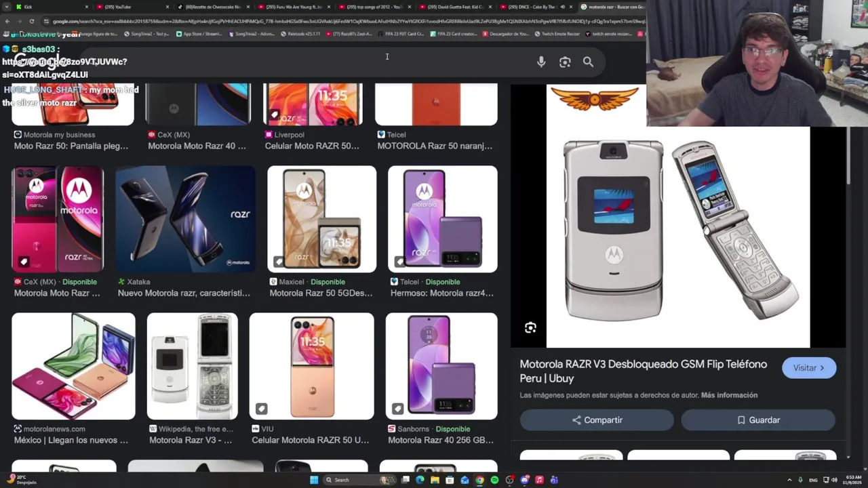Open Microsoft Edge from the taskbar
868x488 pixels.
420,480
